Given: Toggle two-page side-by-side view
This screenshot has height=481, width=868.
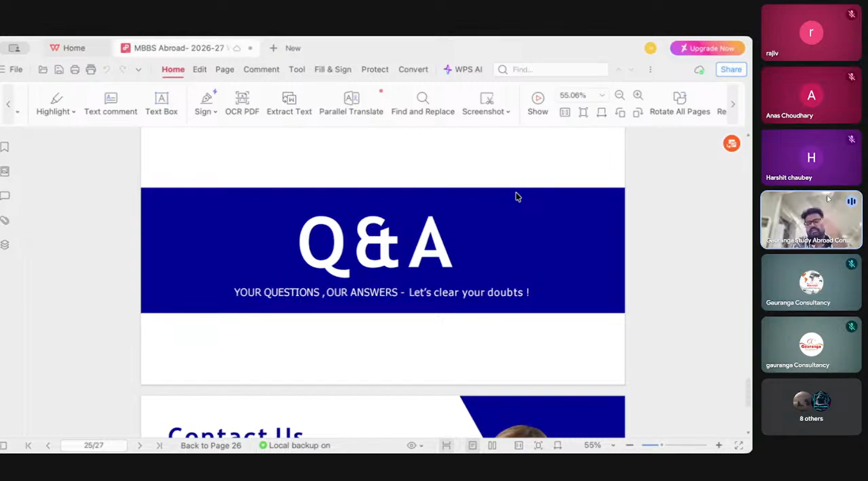Looking at the screenshot, I should tap(492, 445).
